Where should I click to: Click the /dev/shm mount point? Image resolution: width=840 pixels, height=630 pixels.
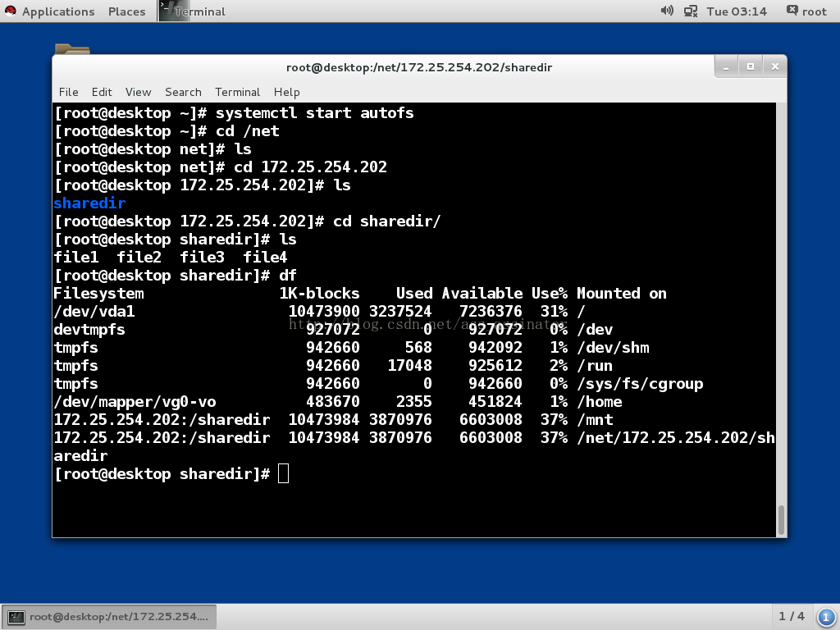(613, 348)
